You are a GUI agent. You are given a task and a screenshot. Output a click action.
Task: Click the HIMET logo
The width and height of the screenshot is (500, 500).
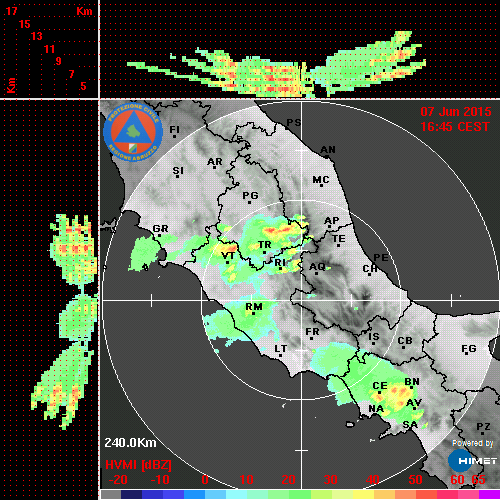473,461
